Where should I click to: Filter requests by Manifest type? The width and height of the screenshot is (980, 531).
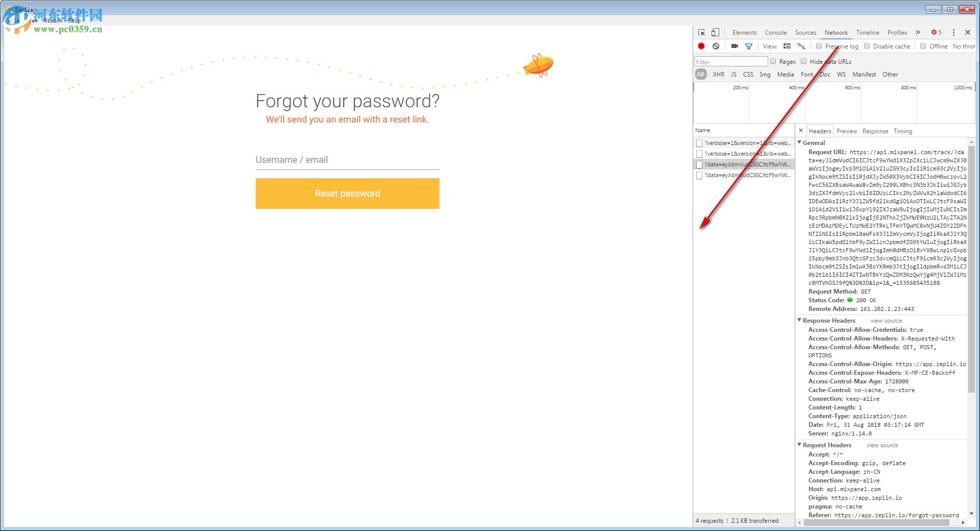point(864,74)
